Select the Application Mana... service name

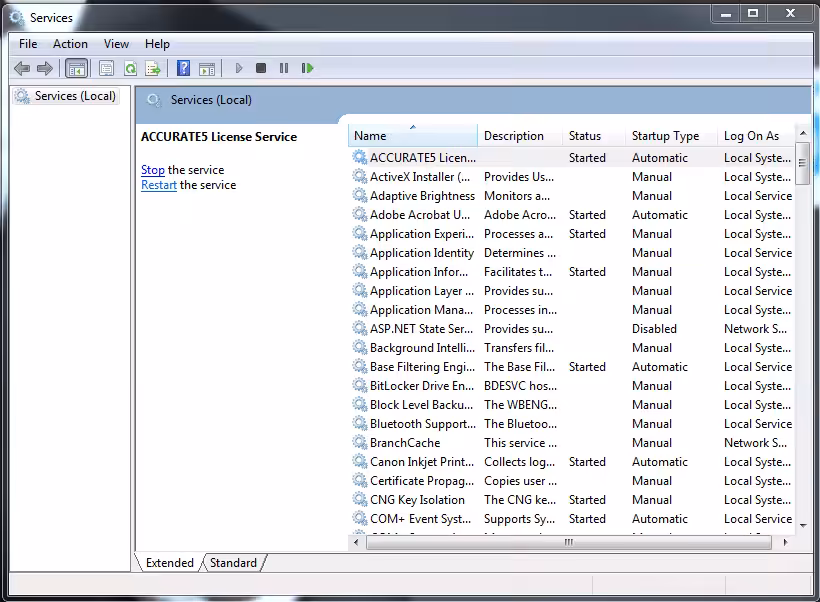click(x=421, y=310)
